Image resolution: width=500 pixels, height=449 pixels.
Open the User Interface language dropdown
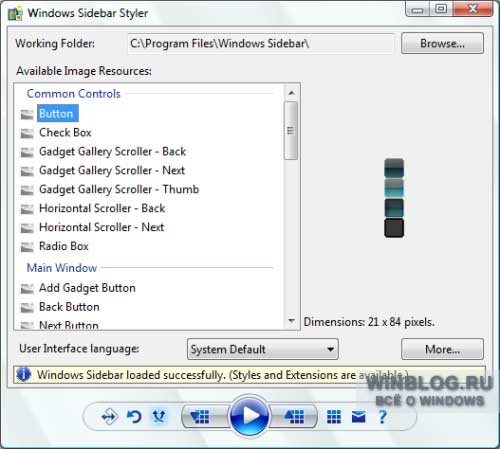click(263, 349)
